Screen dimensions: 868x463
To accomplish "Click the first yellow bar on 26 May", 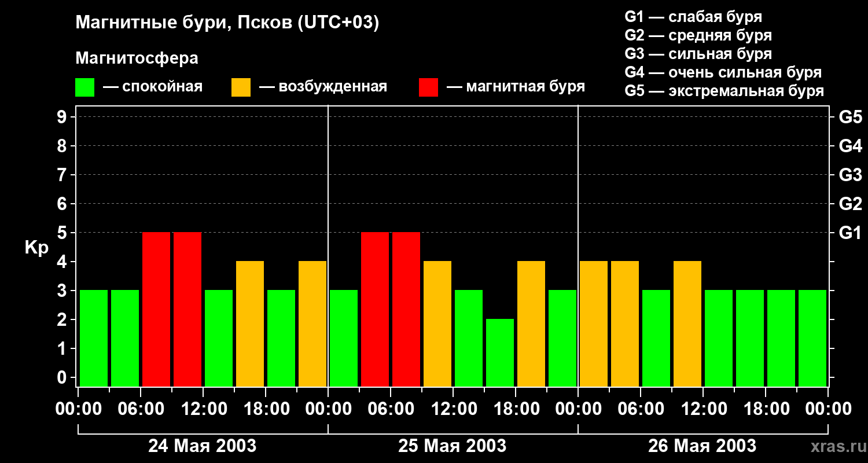I will tap(594, 323).
